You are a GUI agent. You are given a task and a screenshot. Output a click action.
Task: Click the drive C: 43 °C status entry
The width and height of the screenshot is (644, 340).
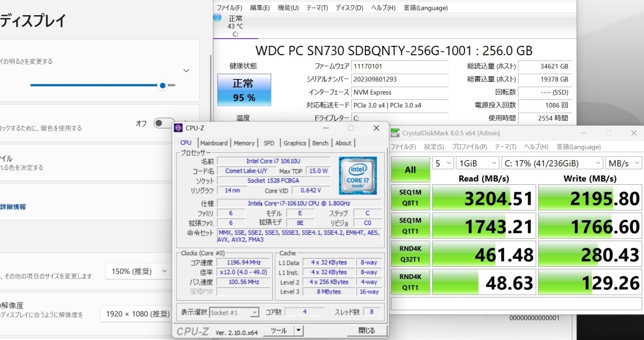pyautogui.click(x=235, y=26)
